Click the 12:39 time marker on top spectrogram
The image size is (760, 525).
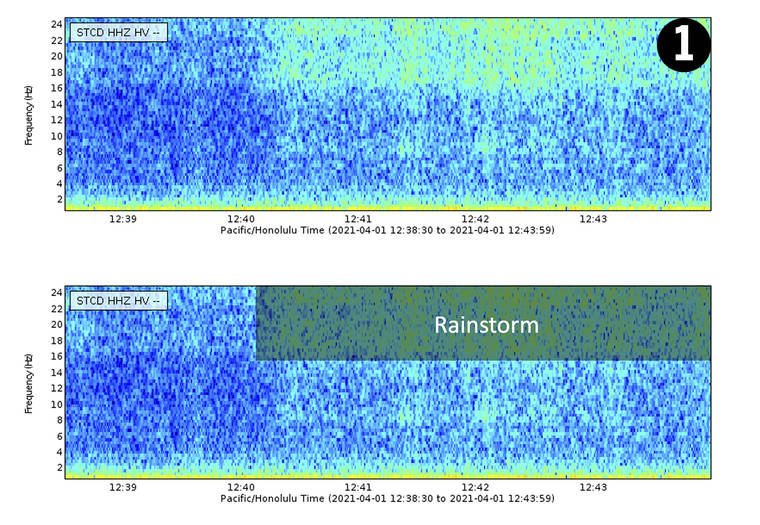click(123, 218)
